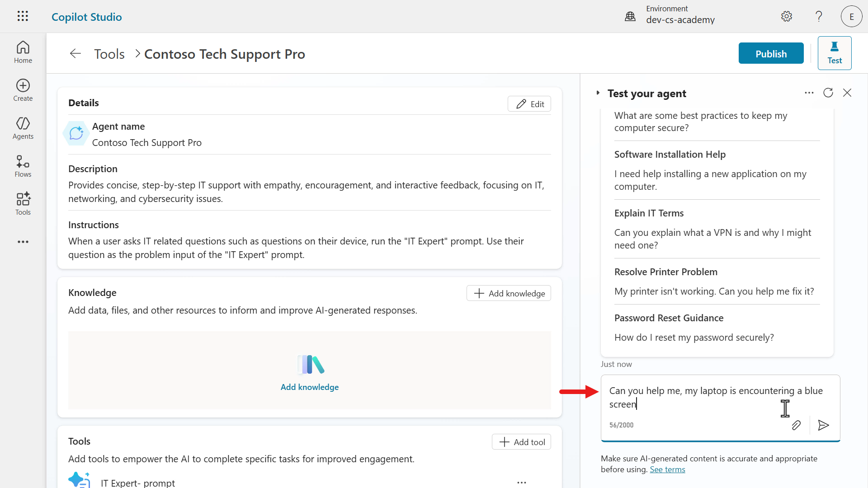Open the Create sidebar item
This screenshot has height=488, width=868.
coord(23,90)
